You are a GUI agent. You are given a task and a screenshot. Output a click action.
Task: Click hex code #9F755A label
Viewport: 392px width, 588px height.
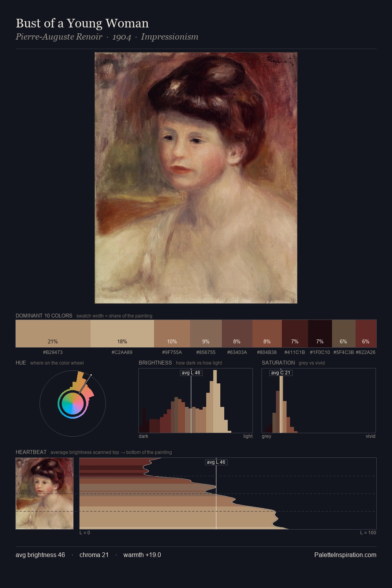(172, 352)
